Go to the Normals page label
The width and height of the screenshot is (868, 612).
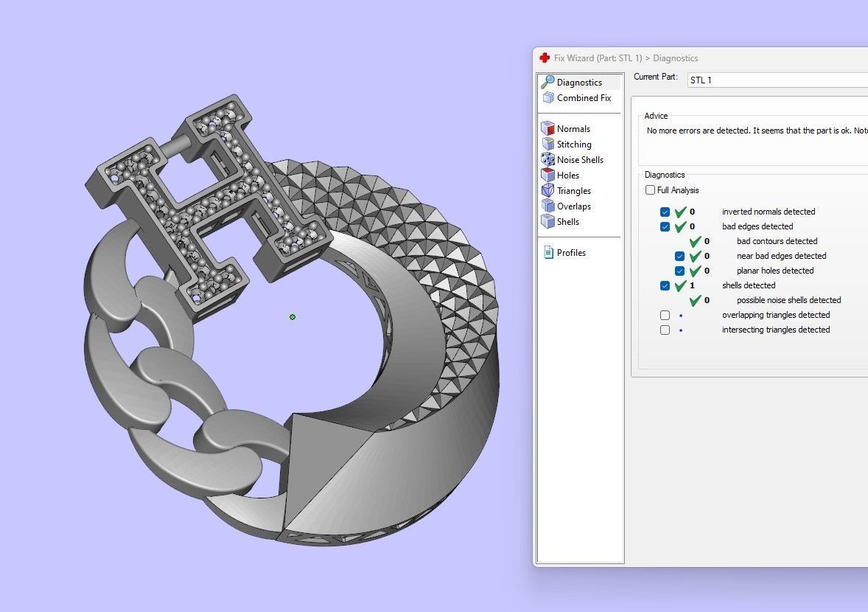(x=573, y=129)
